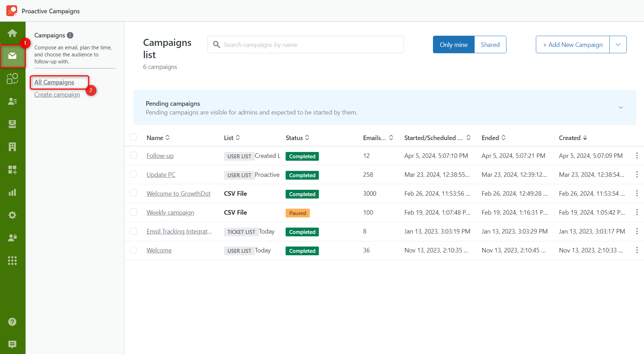Open the stacked templates icon in sidebar
This screenshot has width=644, height=354.
[x=12, y=124]
